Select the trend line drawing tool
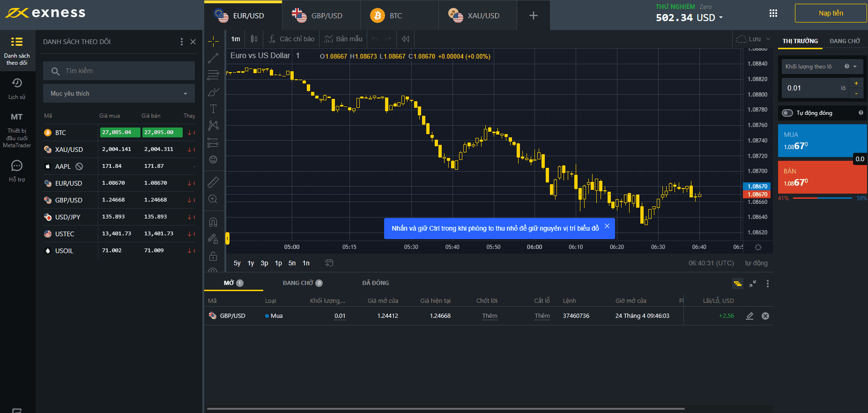Screen dimensions: 868x413 coord(213,58)
